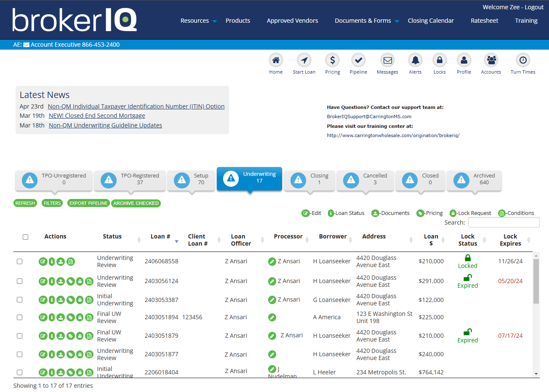Click loan status info icon for loan 2403051877
Image resolution: width=549 pixels, height=392 pixels.
[52, 355]
